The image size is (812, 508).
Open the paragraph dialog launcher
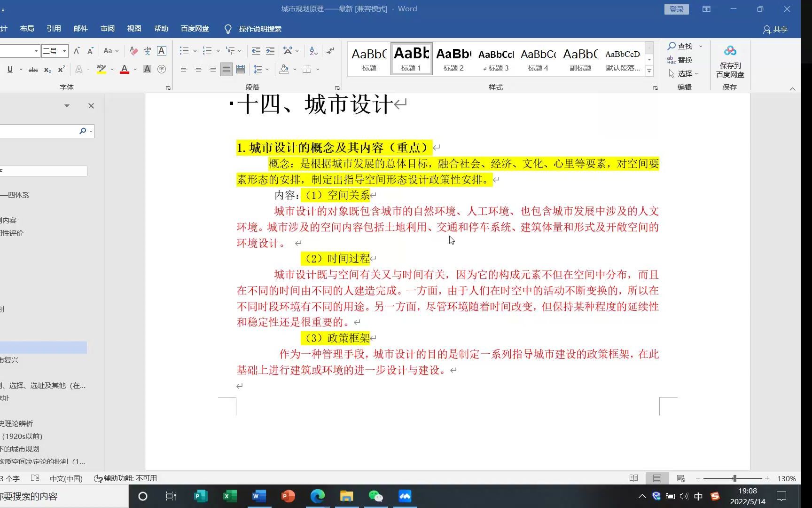(x=337, y=88)
